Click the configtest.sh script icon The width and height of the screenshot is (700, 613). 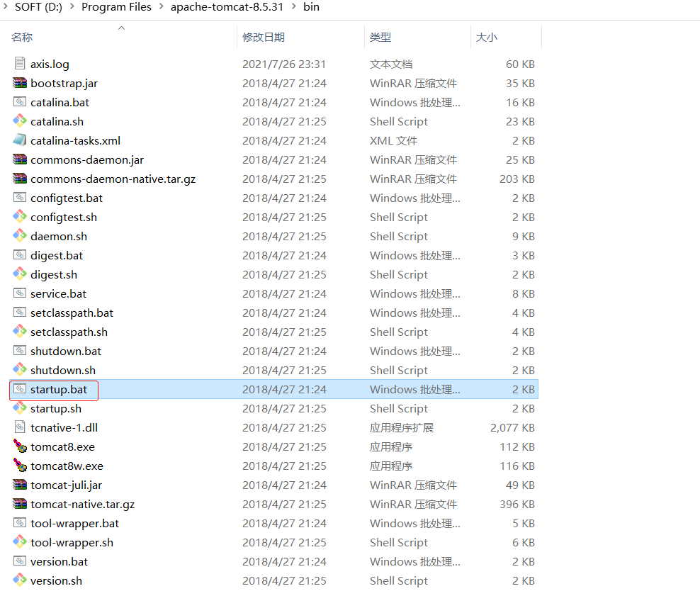(20, 216)
